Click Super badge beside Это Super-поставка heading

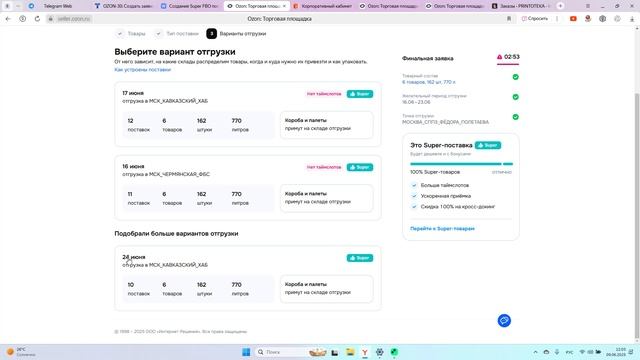488,145
